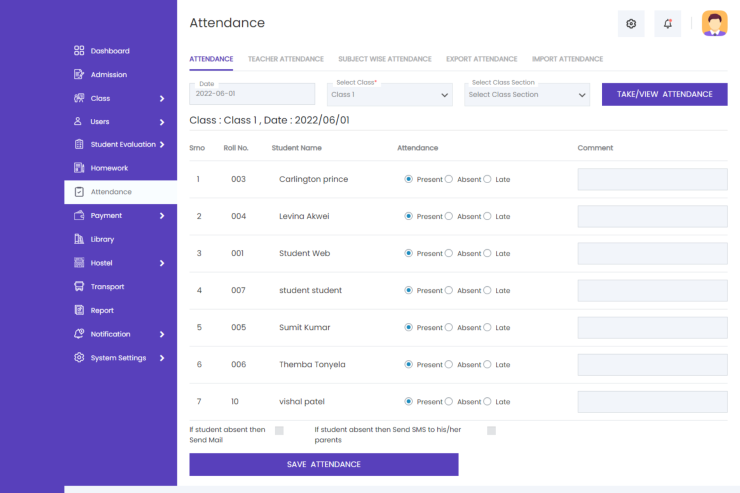
Task: Expand the Class submenu arrow
Action: tap(162, 99)
